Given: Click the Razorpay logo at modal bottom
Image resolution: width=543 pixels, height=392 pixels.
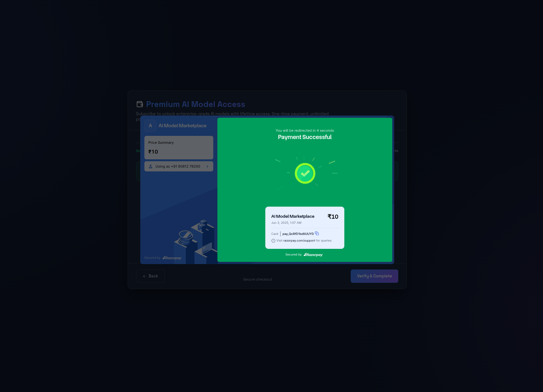Looking at the screenshot, I should pyautogui.click(x=313, y=255).
